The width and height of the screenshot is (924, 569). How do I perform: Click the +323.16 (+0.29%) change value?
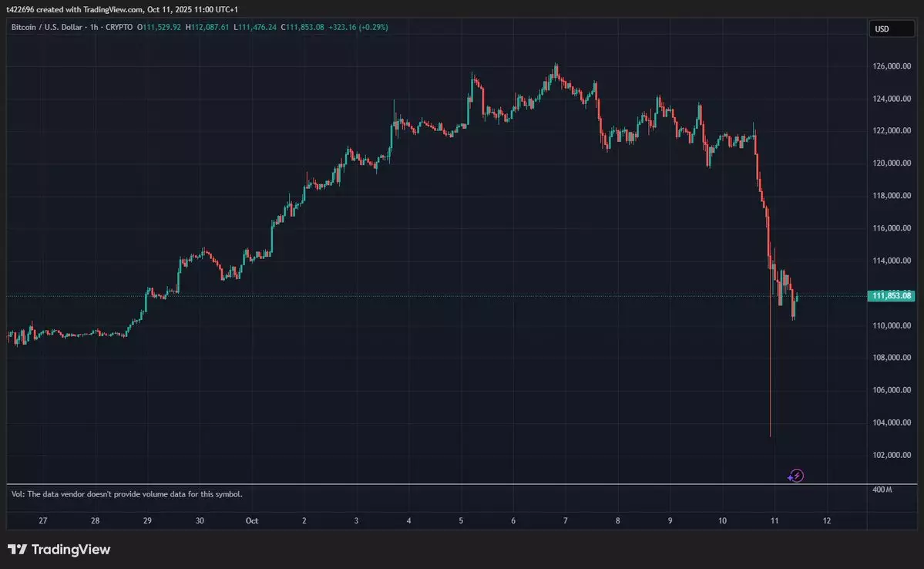pos(358,28)
